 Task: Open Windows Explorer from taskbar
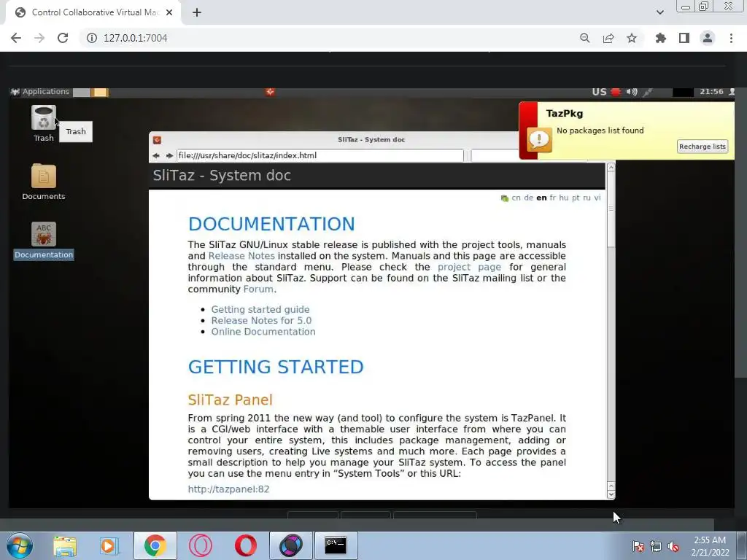[x=65, y=545]
